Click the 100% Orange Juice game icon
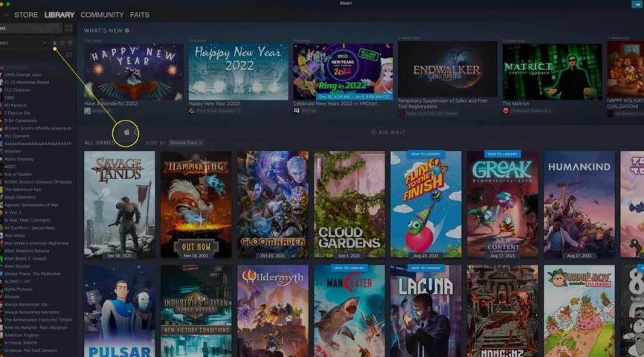This screenshot has width=644, height=357. coord(1,75)
